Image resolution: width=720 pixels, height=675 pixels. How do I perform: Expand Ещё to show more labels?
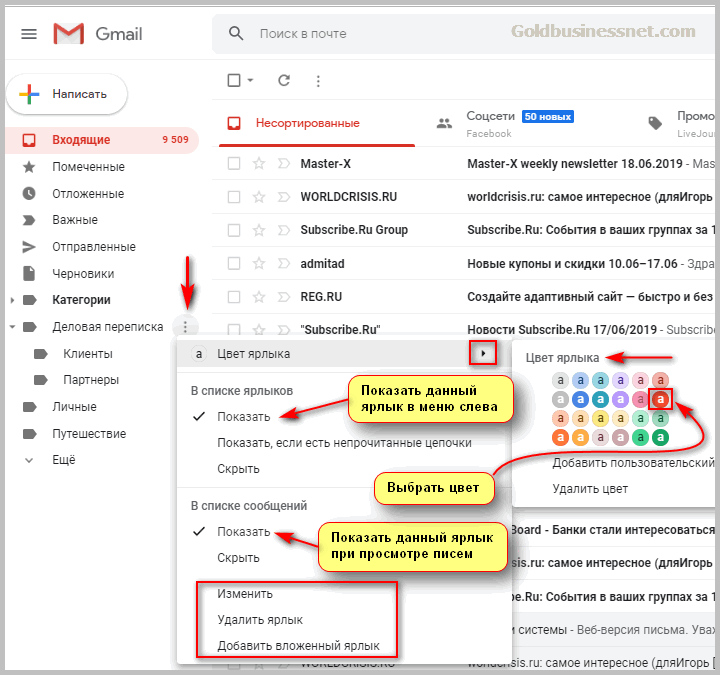point(64,460)
